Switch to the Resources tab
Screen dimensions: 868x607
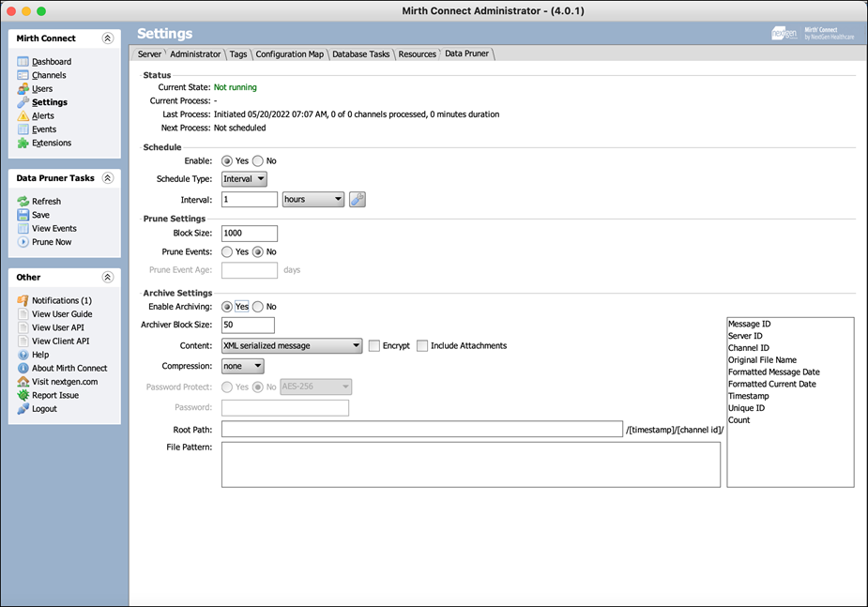(418, 54)
